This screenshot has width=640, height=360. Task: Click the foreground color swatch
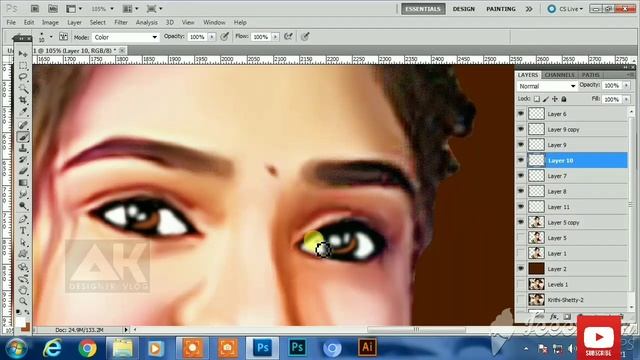[20, 322]
